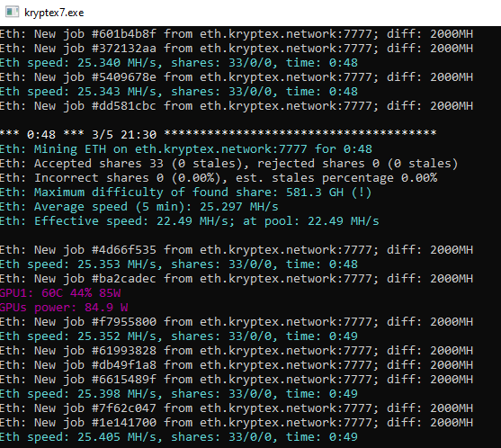Click the line with job #372132aa
The image size is (501, 448).
pos(237,49)
